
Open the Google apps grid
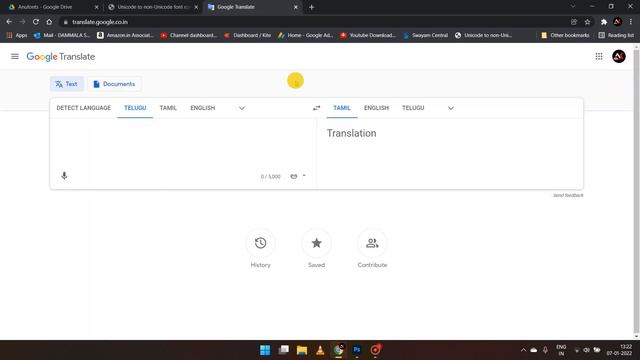pos(599,56)
